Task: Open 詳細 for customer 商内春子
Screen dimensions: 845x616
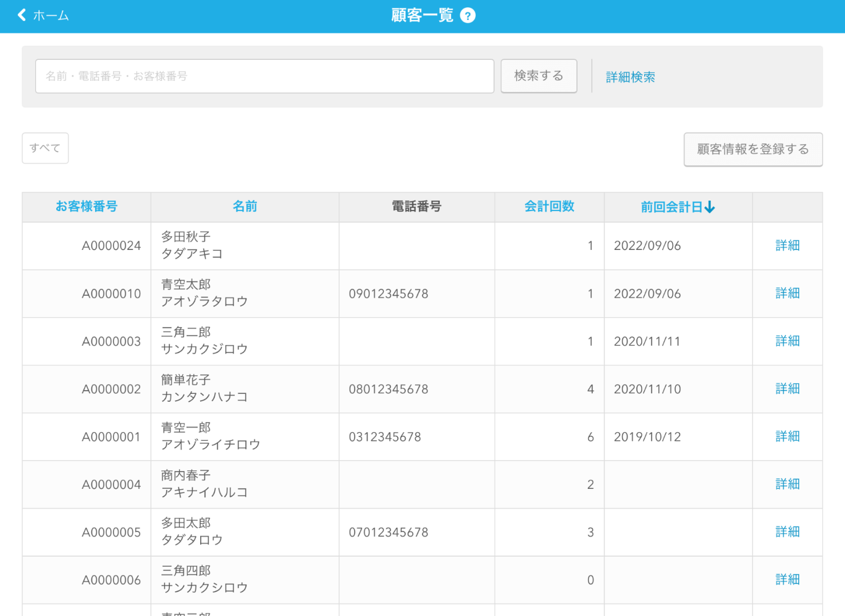Action: point(787,485)
